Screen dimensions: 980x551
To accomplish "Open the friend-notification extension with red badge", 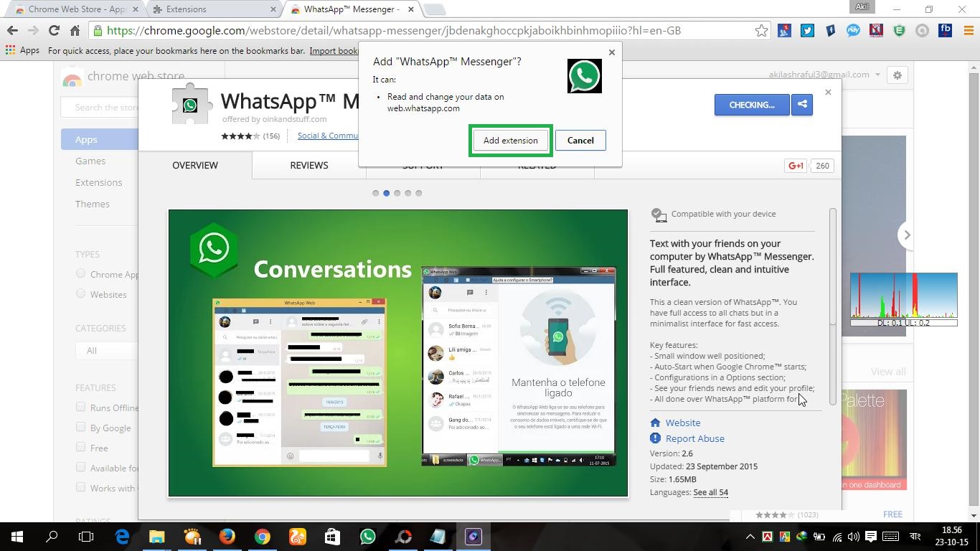I will tap(785, 30).
